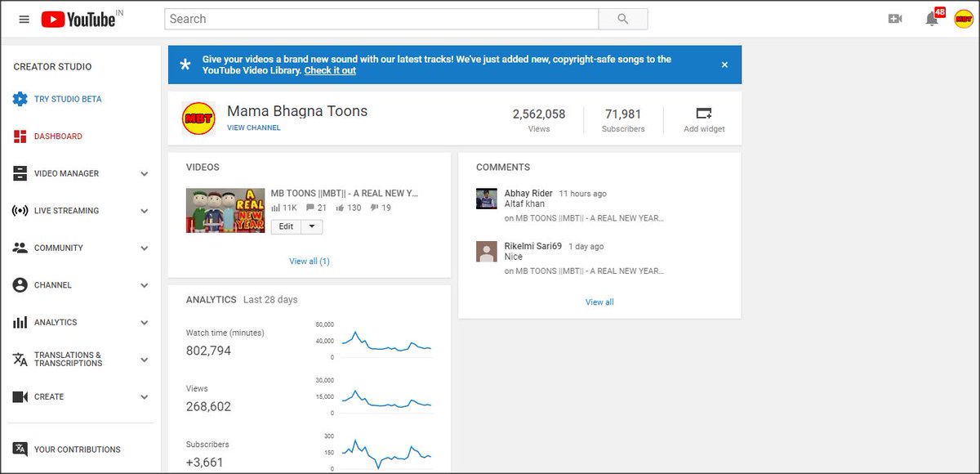Click 'View all (1)' under Videos
The height and width of the screenshot is (474, 980).
(310, 262)
